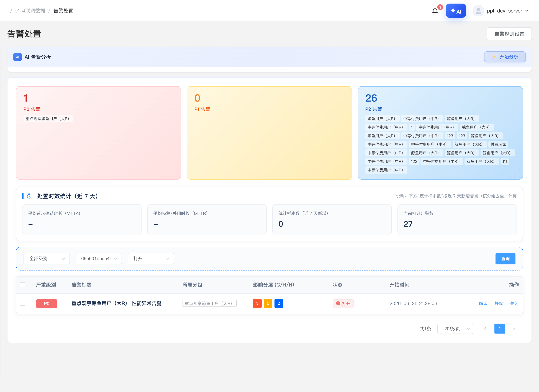
Task: Click the red C-level badge showing 3
Action: pos(257,303)
